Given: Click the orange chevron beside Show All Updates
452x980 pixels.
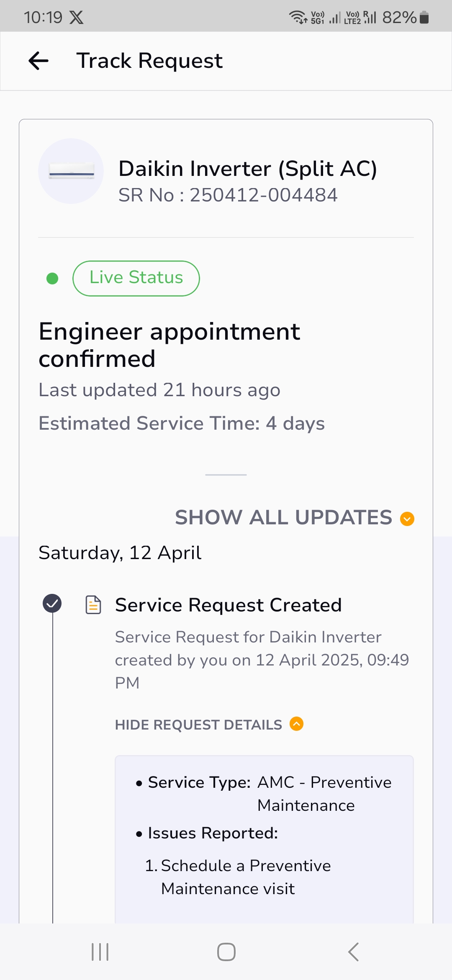Looking at the screenshot, I should pos(407,519).
